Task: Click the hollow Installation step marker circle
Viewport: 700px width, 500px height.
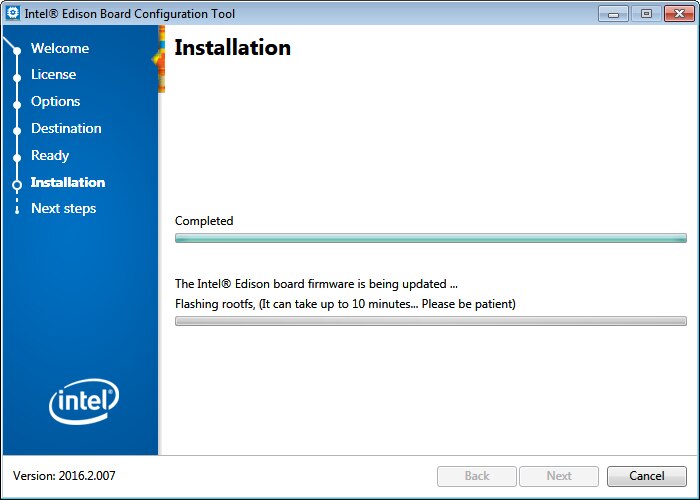Action: click(17, 184)
